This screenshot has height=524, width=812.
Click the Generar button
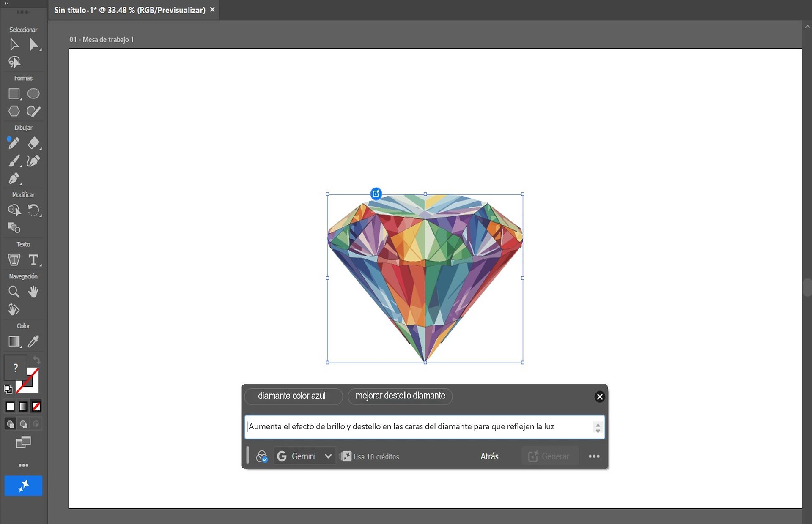[x=549, y=456]
